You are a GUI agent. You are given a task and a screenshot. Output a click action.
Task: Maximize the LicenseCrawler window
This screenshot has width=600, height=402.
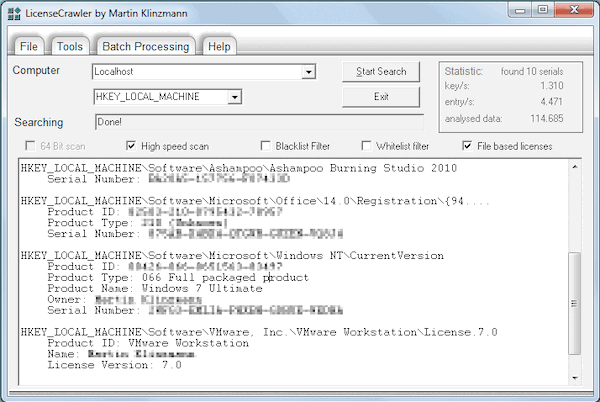tap(543, 10)
